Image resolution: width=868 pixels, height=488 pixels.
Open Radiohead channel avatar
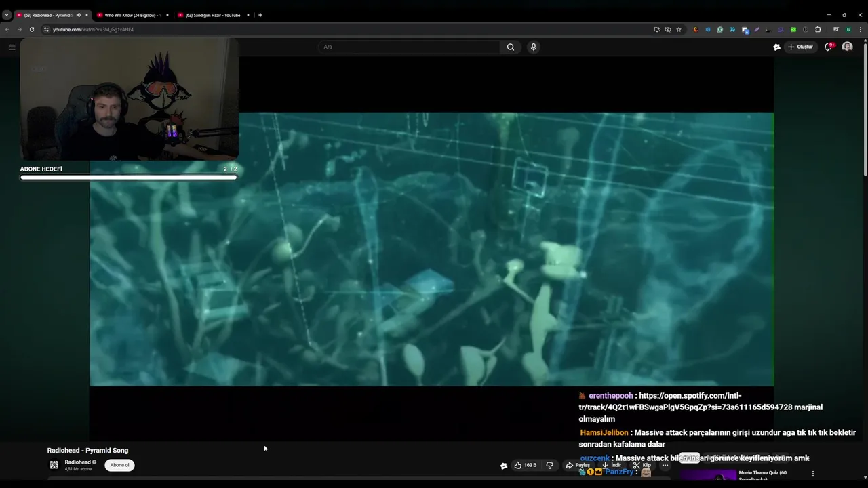tap(54, 465)
